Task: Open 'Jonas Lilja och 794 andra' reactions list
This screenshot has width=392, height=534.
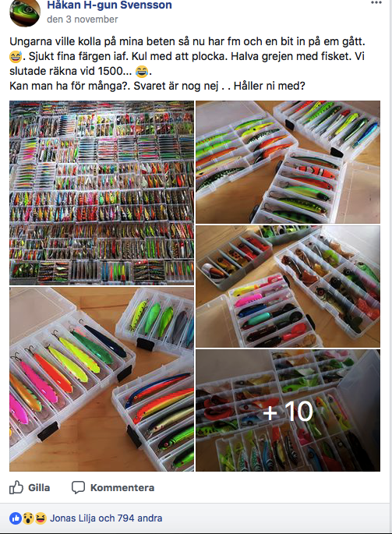Action: 106,518
